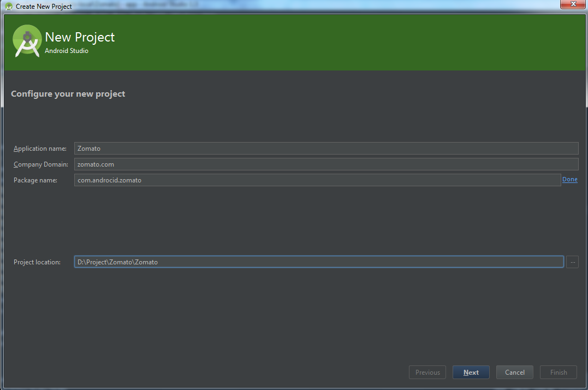Viewport: 588px width, 390px height.
Task: Click the "Project location:" label
Action: (37, 262)
